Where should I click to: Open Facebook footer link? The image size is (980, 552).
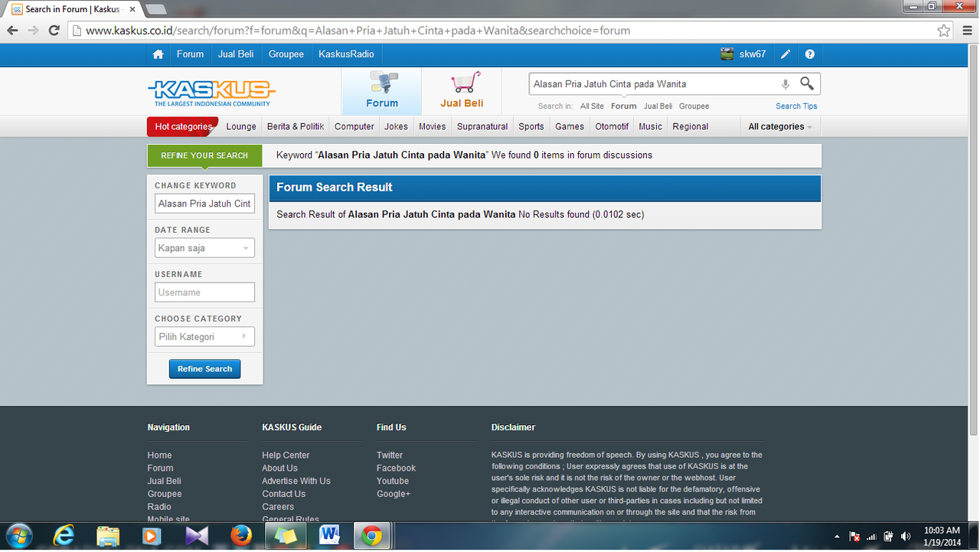tap(396, 468)
